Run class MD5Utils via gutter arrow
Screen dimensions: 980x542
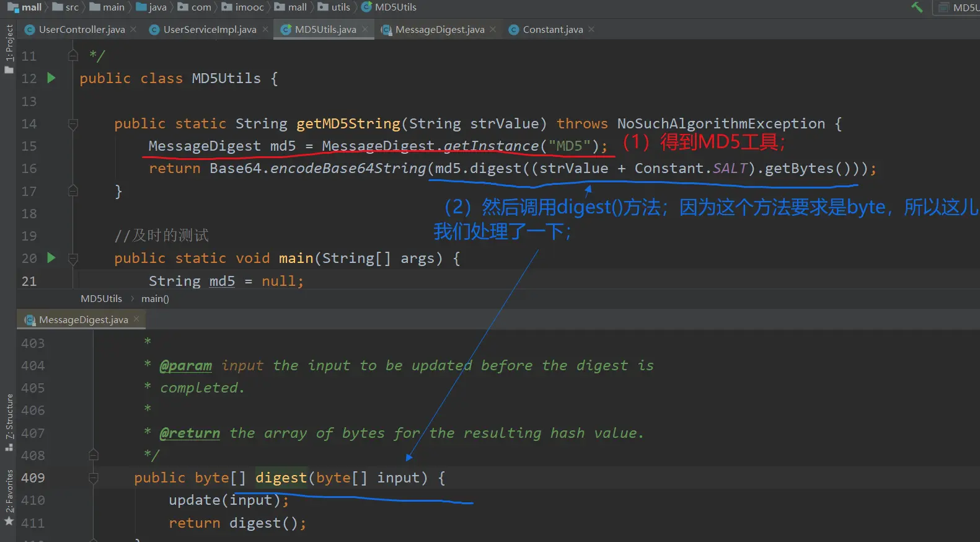51,78
